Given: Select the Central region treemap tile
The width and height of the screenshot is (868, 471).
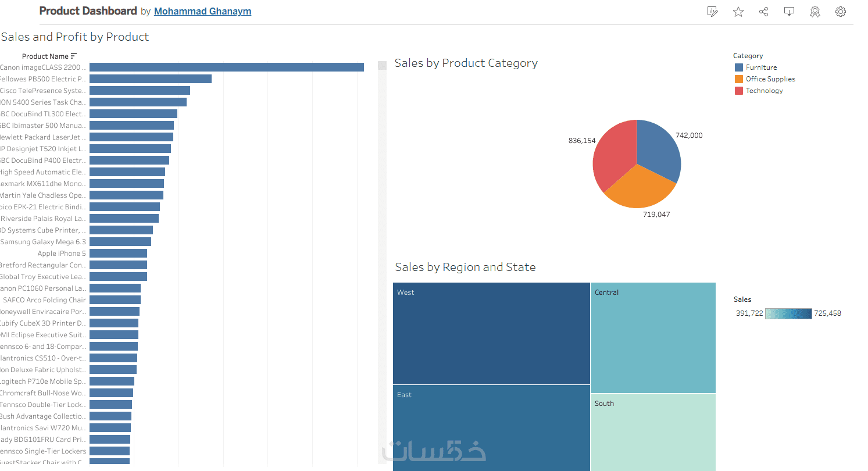Looking at the screenshot, I should click(653, 337).
